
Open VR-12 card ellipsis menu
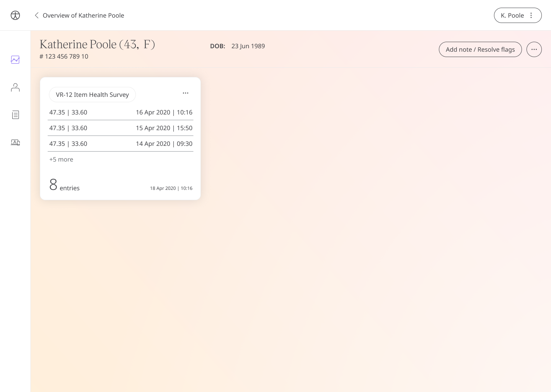186,93
